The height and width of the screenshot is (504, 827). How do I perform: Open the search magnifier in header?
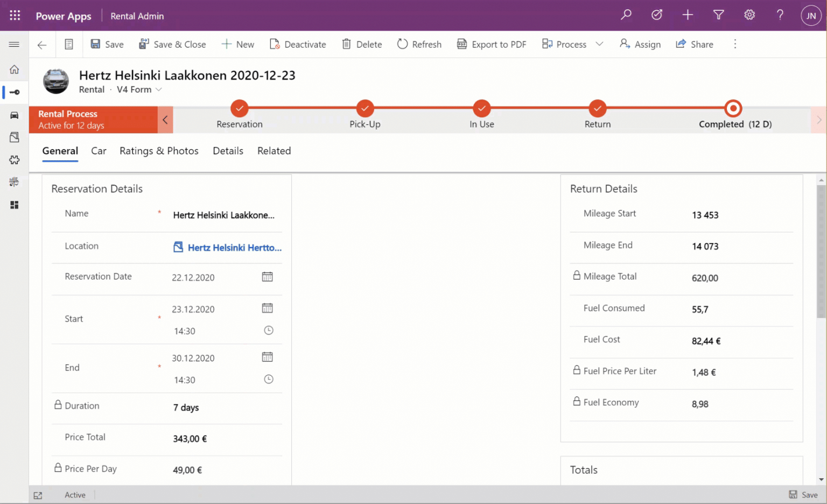(x=626, y=15)
